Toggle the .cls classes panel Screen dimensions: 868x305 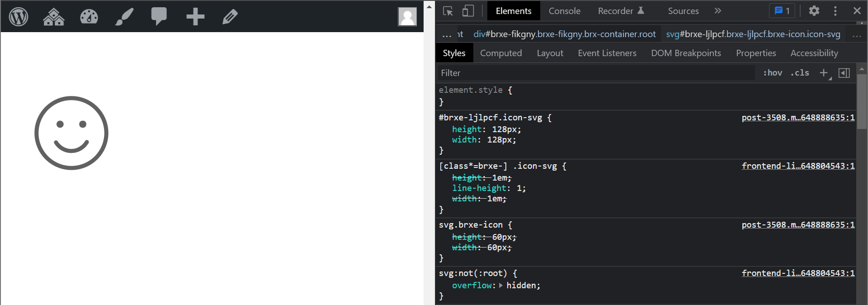click(x=800, y=73)
